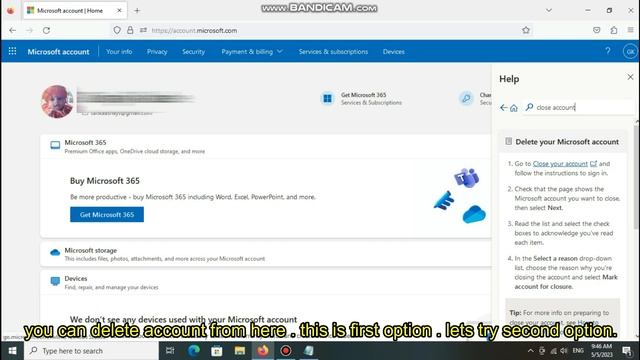Screen dimensions: 640x360
Task: Click the Microsoft account title link
Action: pos(58,51)
